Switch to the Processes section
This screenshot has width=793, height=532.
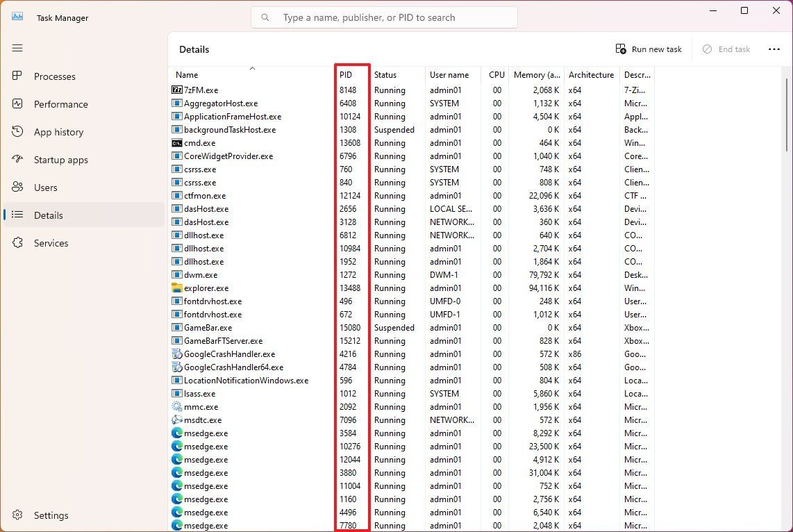click(54, 76)
